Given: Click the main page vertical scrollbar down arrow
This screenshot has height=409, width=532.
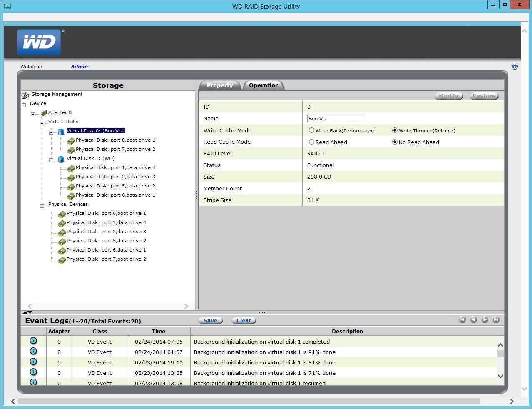Looking at the screenshot, I should (x=524, y=389).
